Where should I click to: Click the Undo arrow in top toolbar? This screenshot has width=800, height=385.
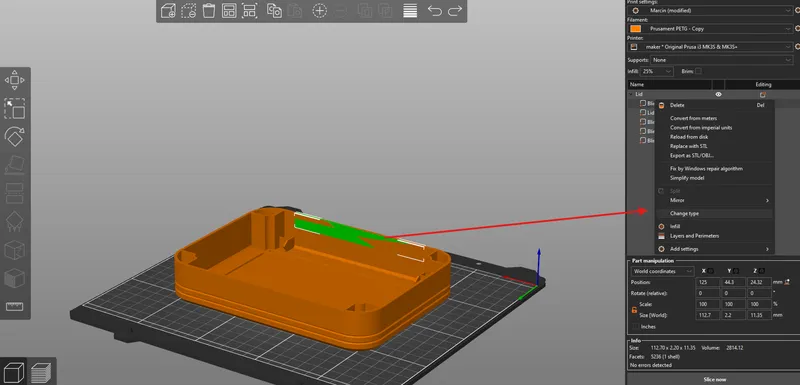434,11
